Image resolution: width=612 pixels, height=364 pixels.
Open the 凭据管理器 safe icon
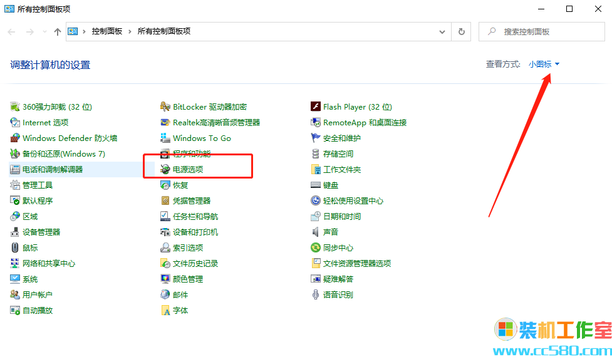point(165,200)
